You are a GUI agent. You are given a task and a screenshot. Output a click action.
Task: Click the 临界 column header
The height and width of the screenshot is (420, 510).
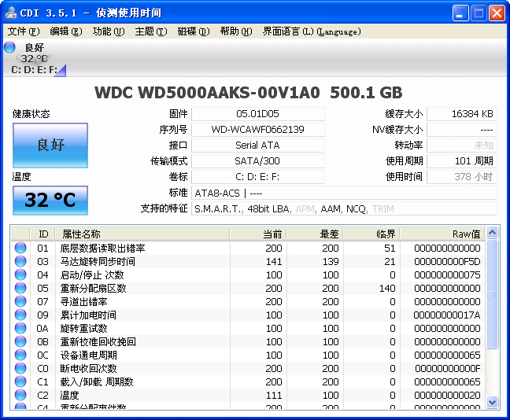(371, 234)
